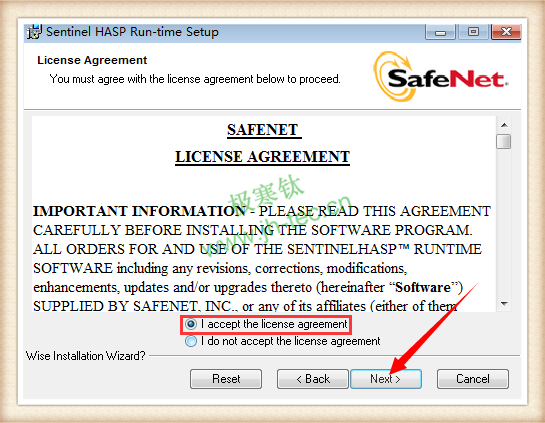Click the 'SAFENET' underlined heading
The height and width of the screenshot is (423, 545).
coord(264,130)
